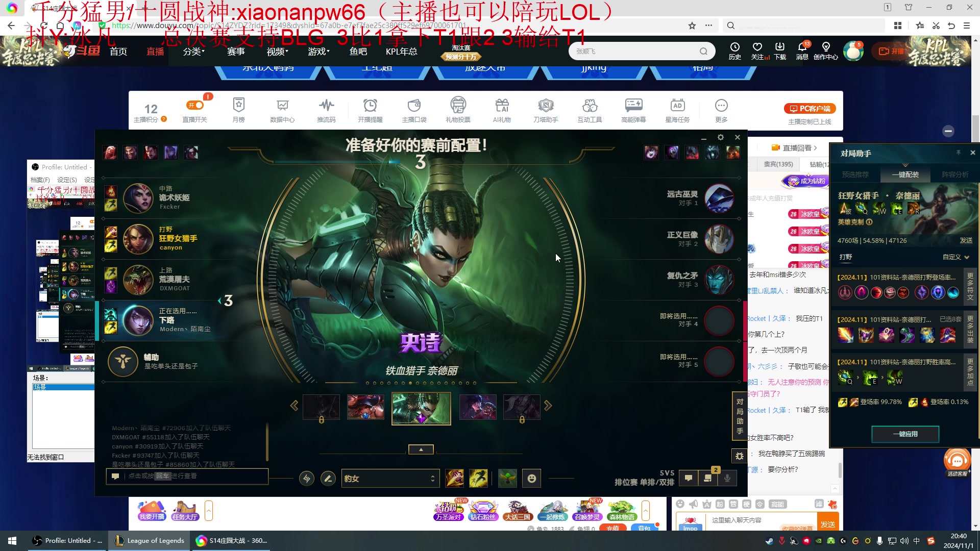
Task: Switch to 阵容分析 tab
Action: coord(954,174)
